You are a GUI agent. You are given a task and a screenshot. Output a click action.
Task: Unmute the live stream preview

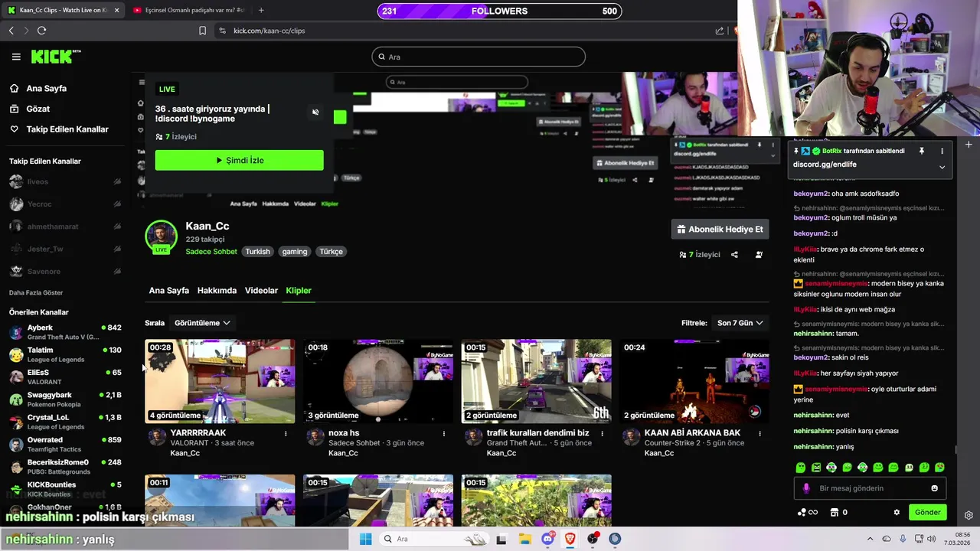pos(315,112)
